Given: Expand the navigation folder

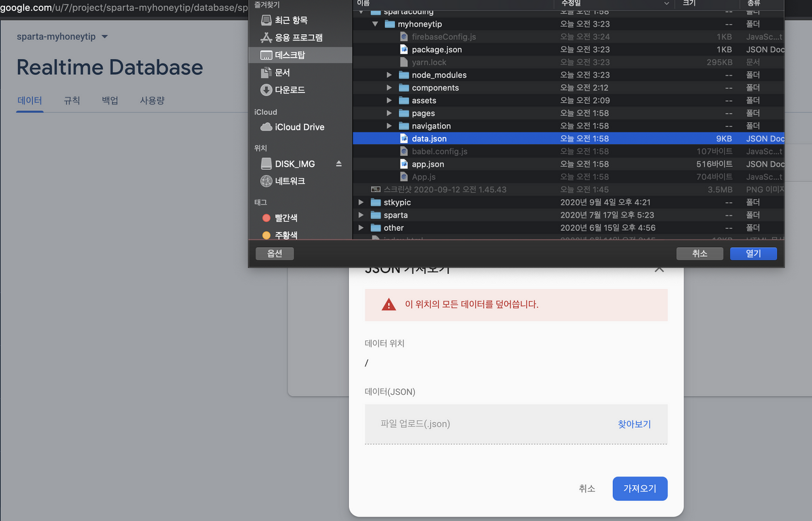Looking at the screenshot, I should (x=390, y=125).
